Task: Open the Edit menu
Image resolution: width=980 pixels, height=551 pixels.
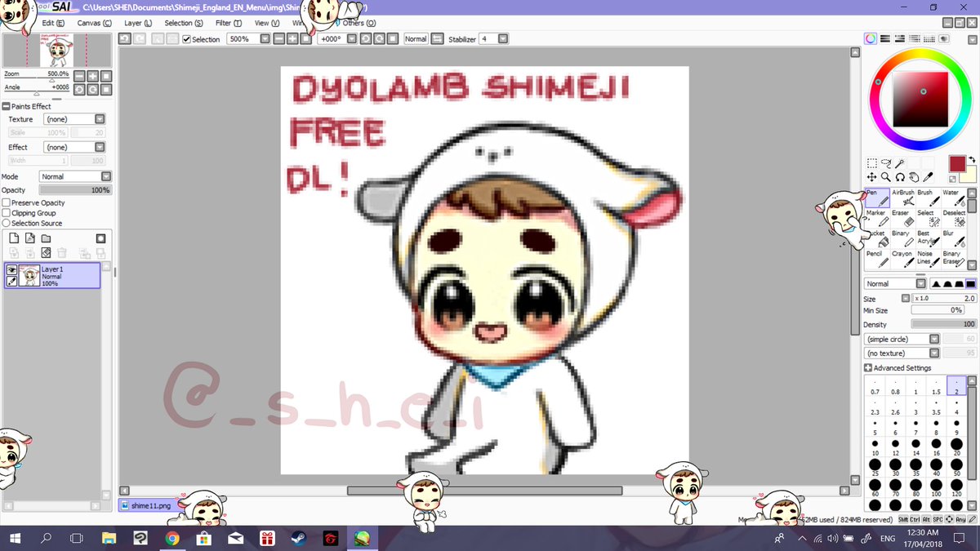Action: click(54, 23)
